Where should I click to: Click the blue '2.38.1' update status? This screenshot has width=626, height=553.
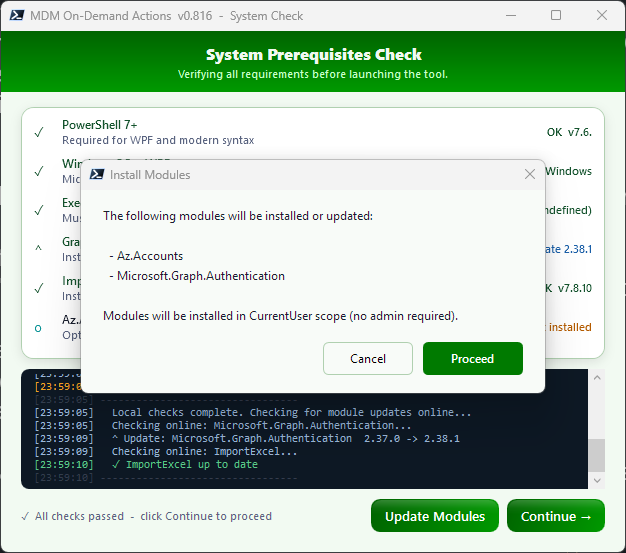(578, 249)
